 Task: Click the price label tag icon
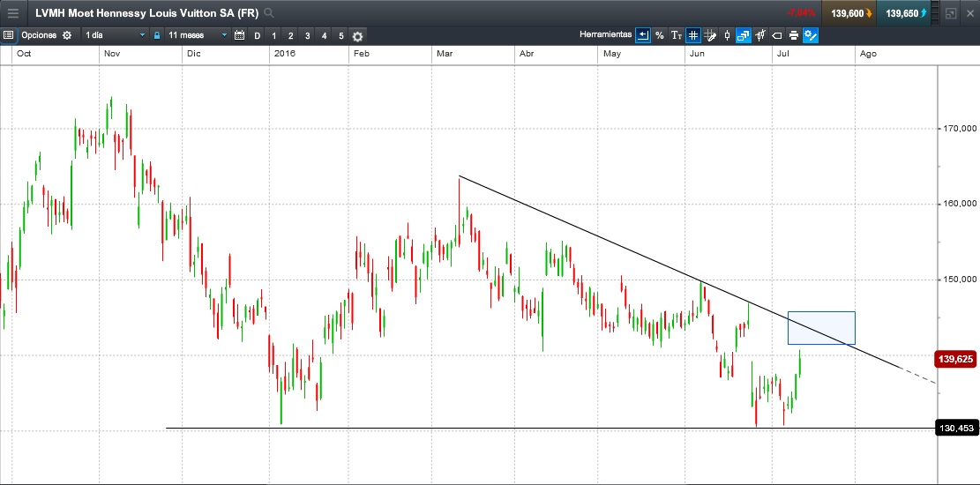[x=777, y=36]
